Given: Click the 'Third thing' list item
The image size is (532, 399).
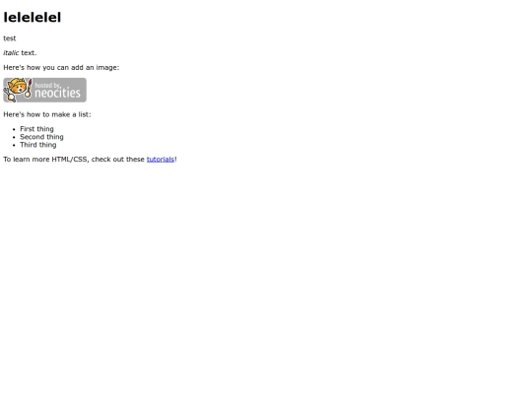Looking at the screenshot, I should 38,145.
